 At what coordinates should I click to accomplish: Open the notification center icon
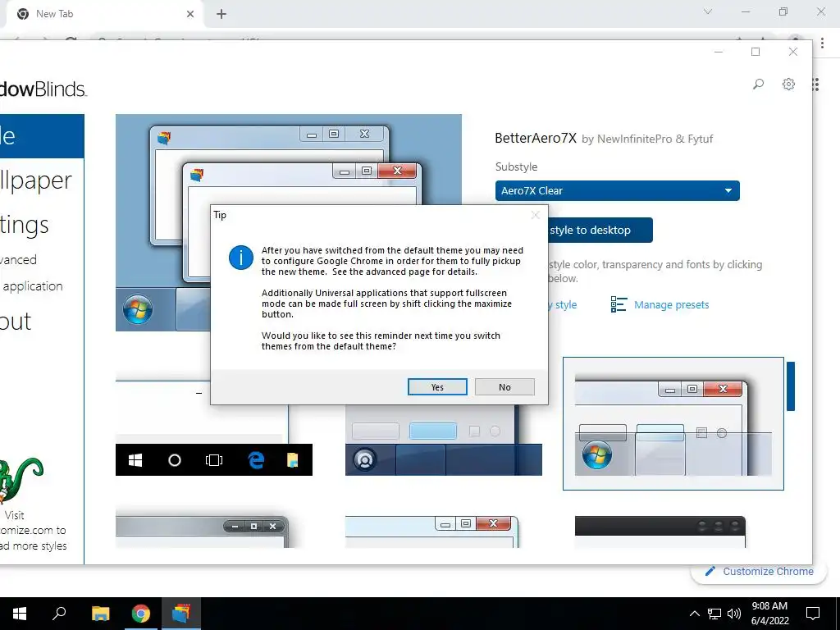click(x=813, y=614)
